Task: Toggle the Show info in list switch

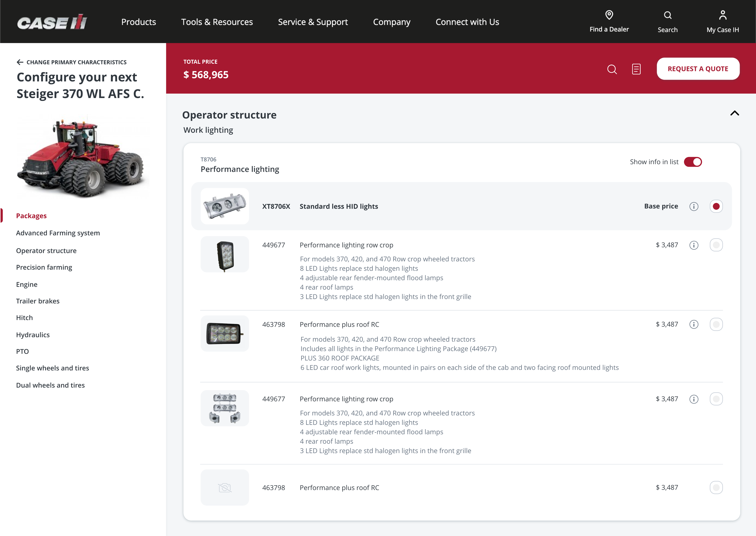Action: [693, 162]
